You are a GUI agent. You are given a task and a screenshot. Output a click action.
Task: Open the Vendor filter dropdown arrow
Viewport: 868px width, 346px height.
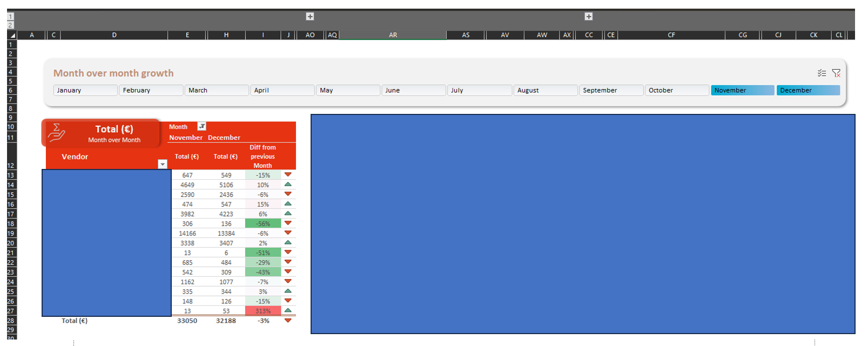[162, 164]
